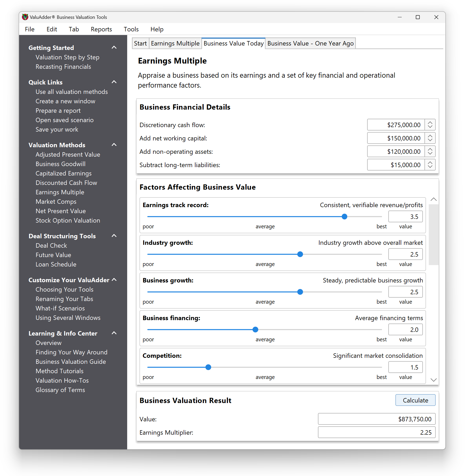Open What-if Scenarios topic
Viewport: 465px width, 476px height.
60,308
